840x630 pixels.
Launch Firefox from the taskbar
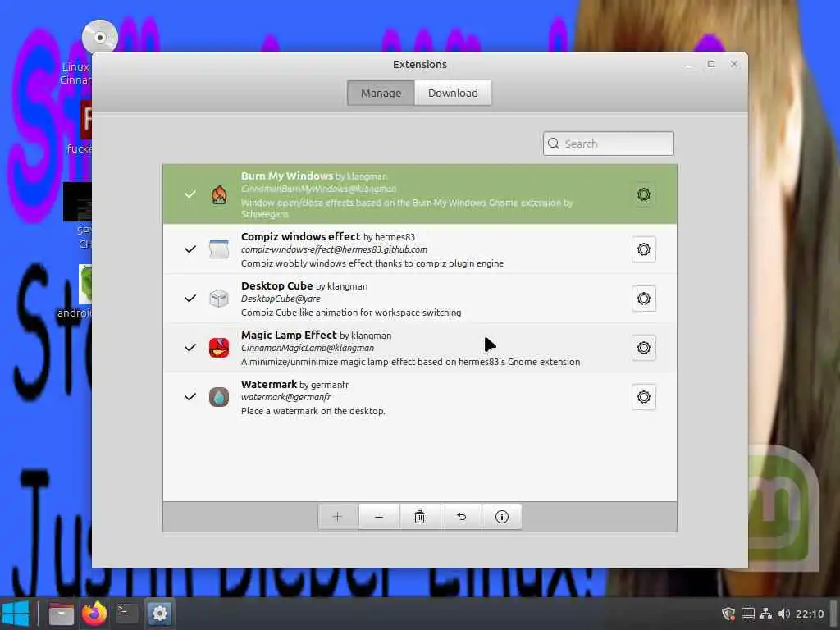click(x=94, y=614)
